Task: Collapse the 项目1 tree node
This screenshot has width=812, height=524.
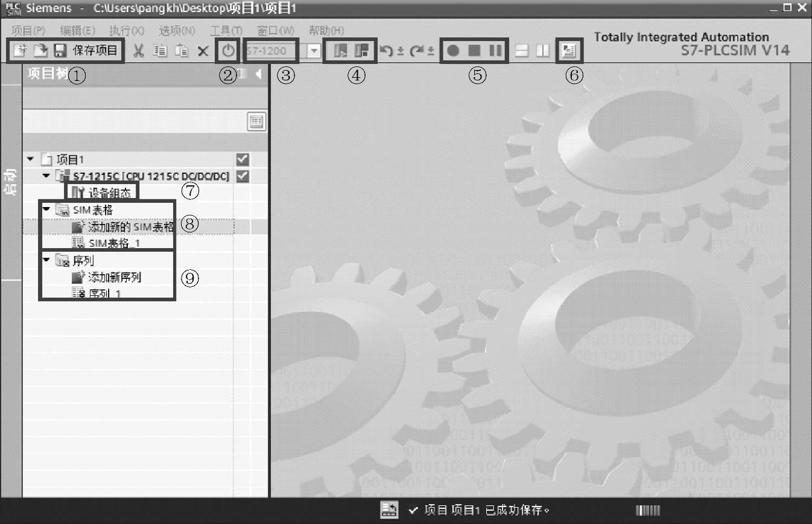Action: (30, 159)
